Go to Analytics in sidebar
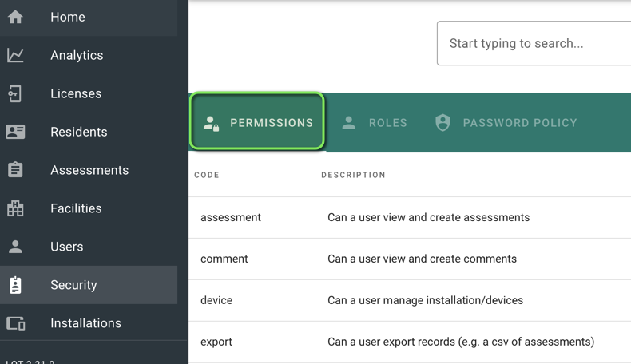Image resolution: width=631 pixels, height=364 pixels. tap(89, 55)
